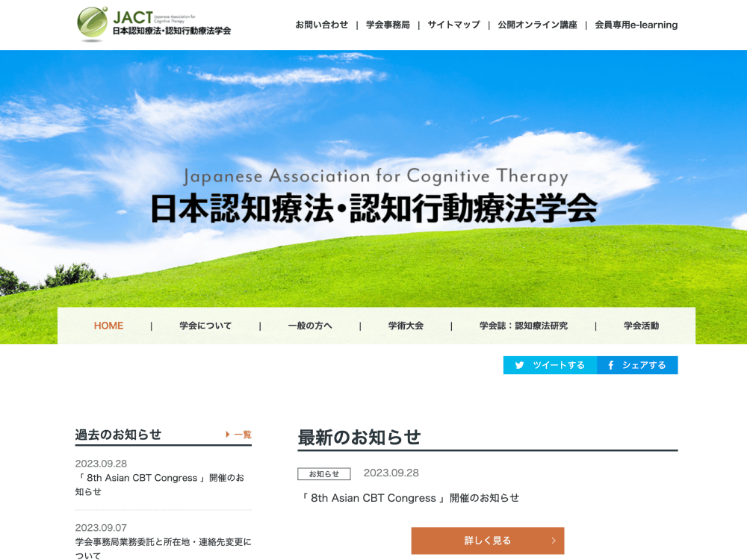This screenshot has width=747, height=560.
Task: Open 学会活動 menu item
Action: point(641,326)
